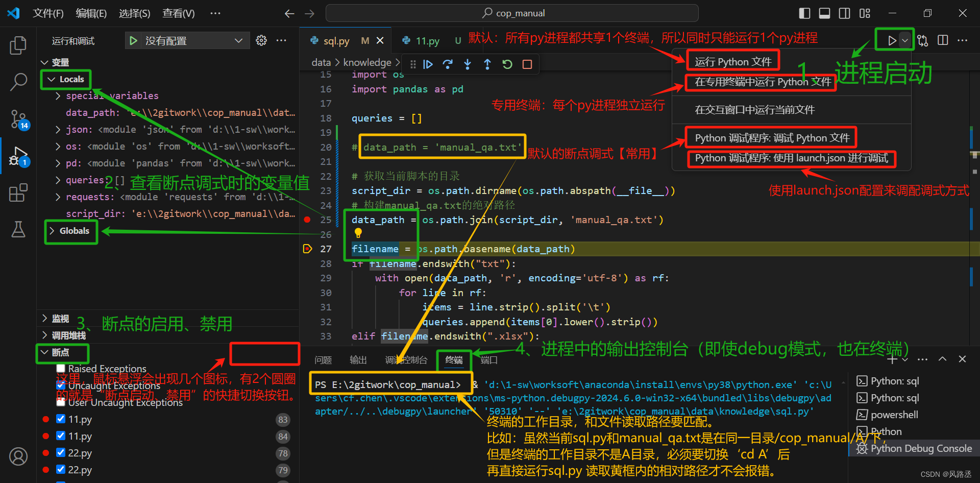This screenshot has height=483, width=980.
Task: Click the Step Into debug icon
Action: (x=468, y=64)
